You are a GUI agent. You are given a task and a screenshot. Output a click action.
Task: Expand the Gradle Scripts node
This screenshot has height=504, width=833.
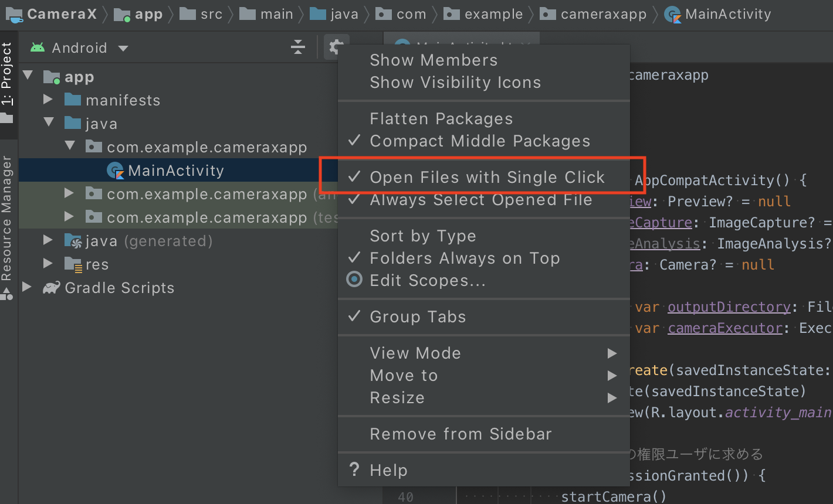(x=26, y=287)
